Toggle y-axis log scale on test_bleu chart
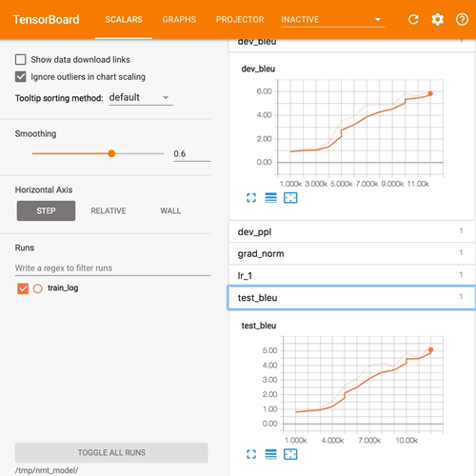The image size is (476, 476). (270, 454)
